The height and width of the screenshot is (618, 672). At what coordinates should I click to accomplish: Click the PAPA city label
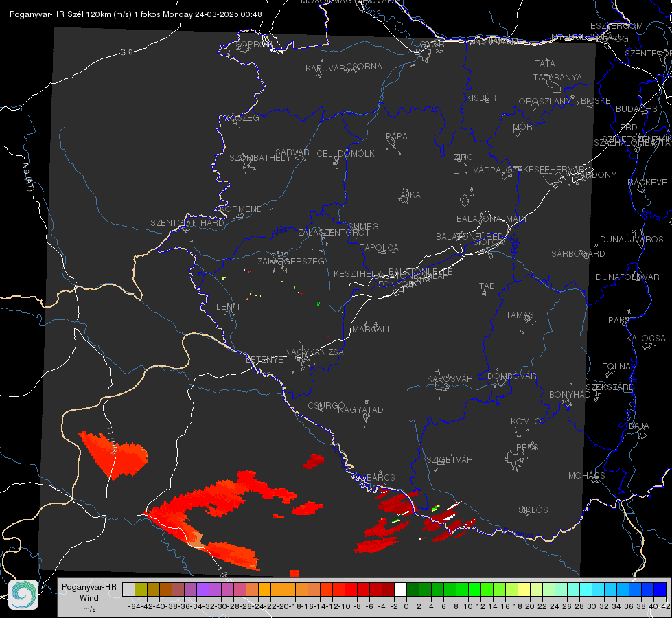click(x=397, y=136)
